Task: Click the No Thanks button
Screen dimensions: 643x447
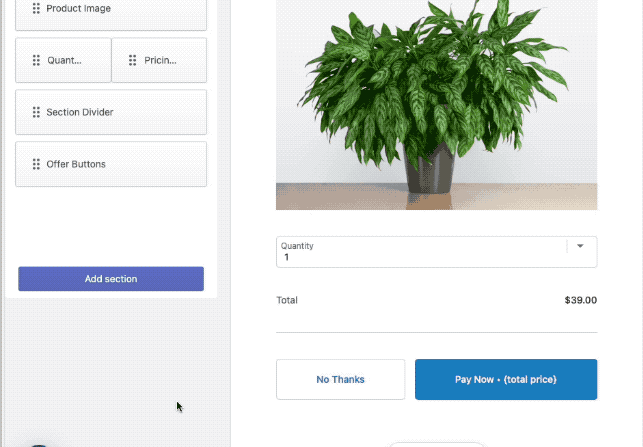Action: (x=340, y=379)
